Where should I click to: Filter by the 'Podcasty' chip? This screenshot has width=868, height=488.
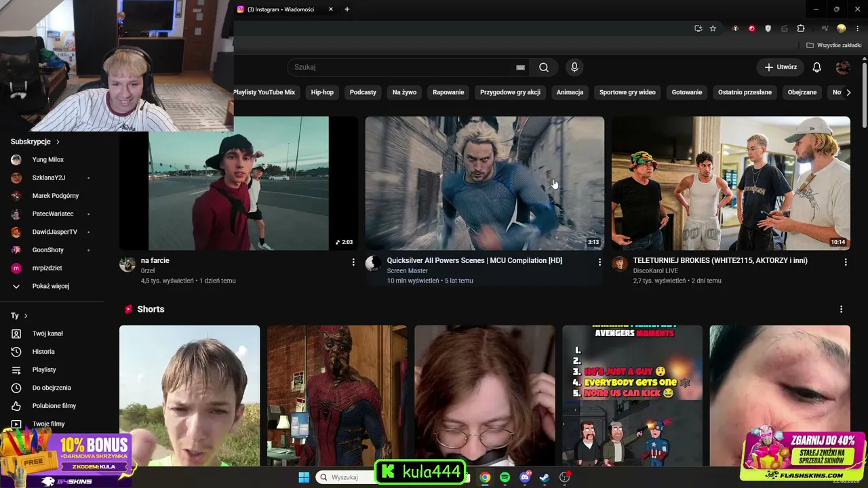[363, 92]
